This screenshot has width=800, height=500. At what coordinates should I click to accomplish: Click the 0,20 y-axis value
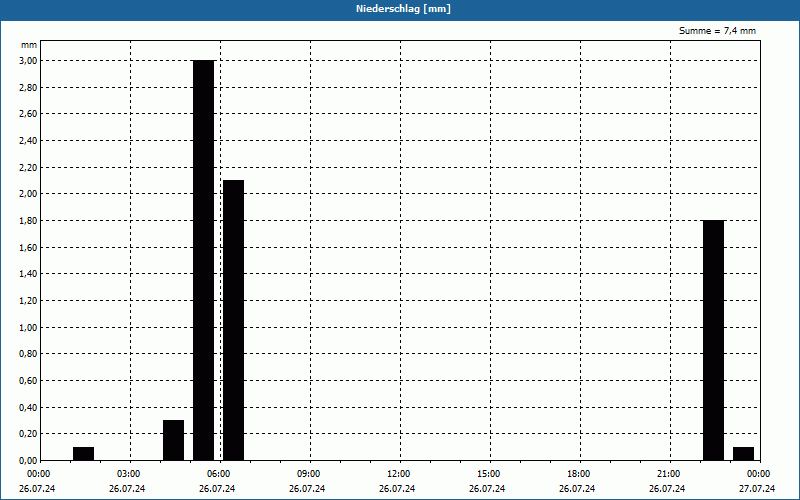coord(28,434)
